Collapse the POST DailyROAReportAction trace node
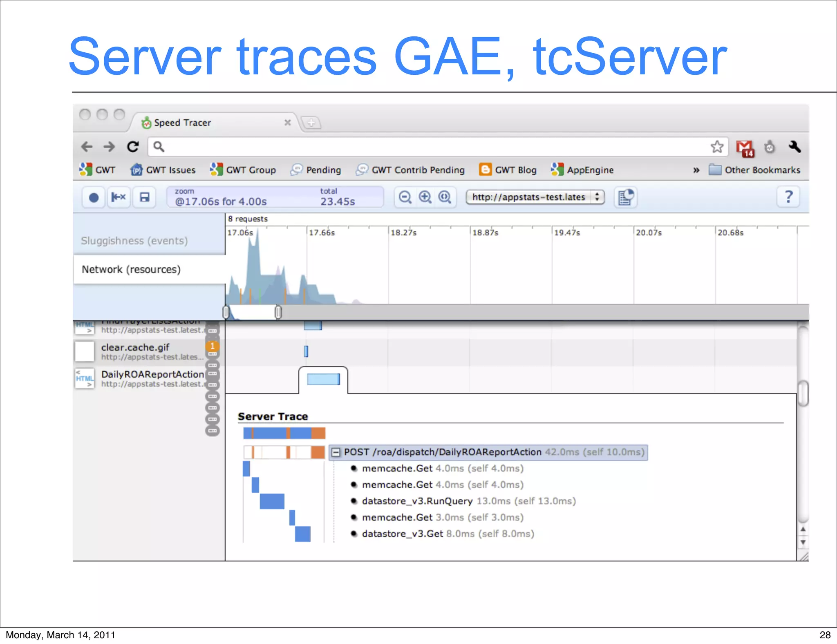Image resolution: width=837 pixels, height=644 pixels. click(336, 452)
